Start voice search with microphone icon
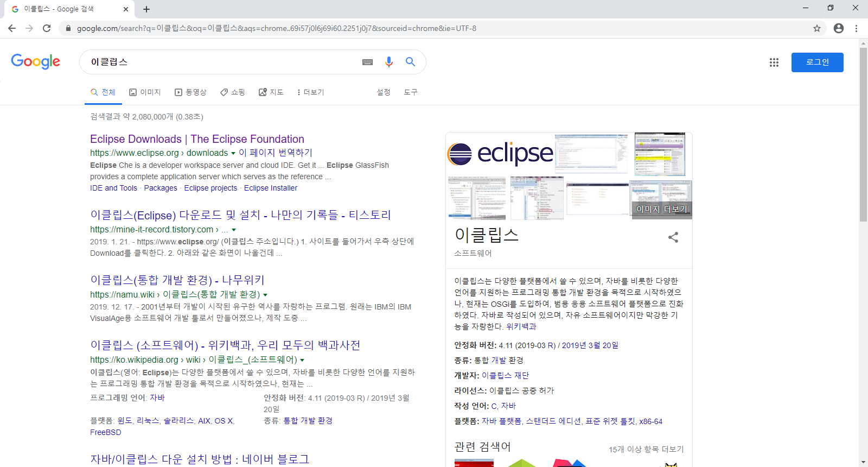This screenshot has width=868, height=467. pos(389,62)
